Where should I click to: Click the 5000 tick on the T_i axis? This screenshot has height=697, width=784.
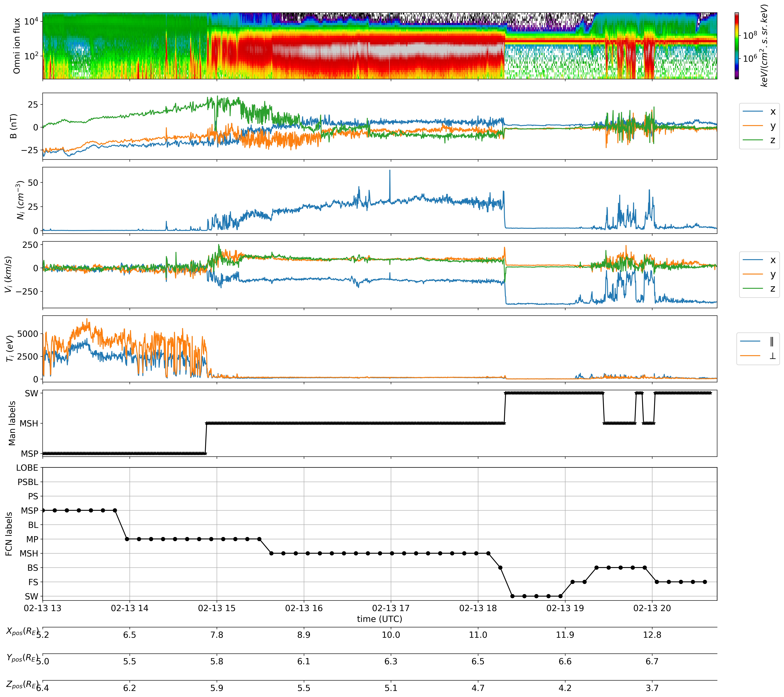point(28,334)
